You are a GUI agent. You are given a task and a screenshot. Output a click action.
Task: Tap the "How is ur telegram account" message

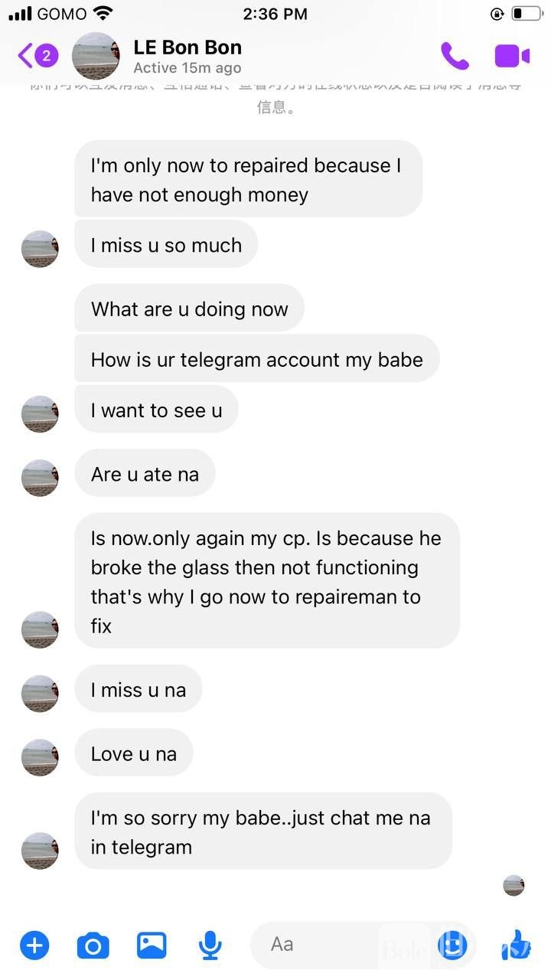(256, 360)
